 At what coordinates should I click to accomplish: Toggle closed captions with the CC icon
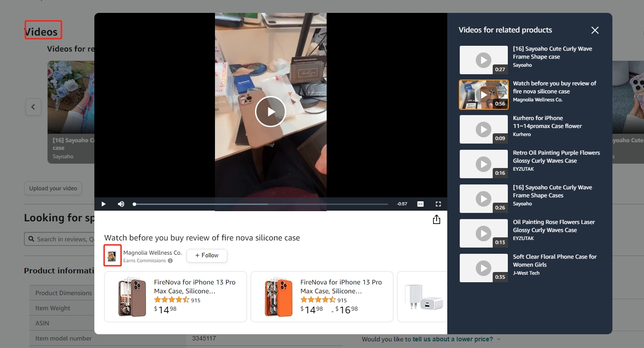pos(421,204)
